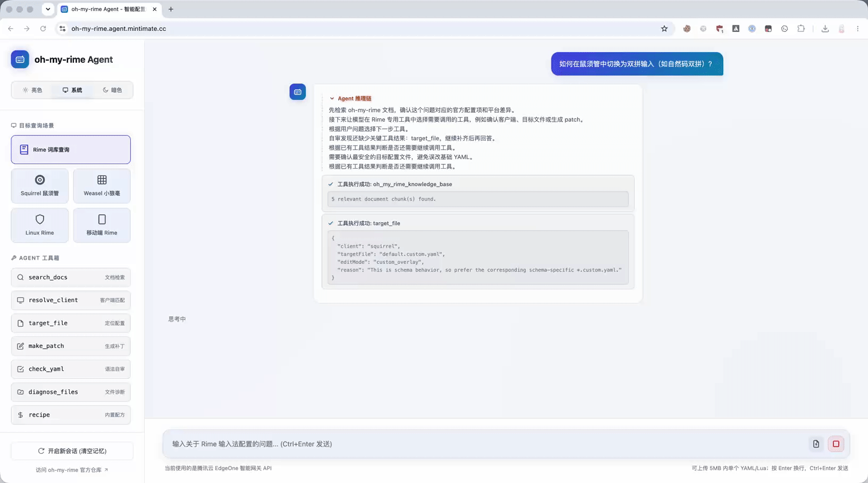868x483 pixels.
Task: Switch theme to 暗色 dark mode
Action: [112, 90]
